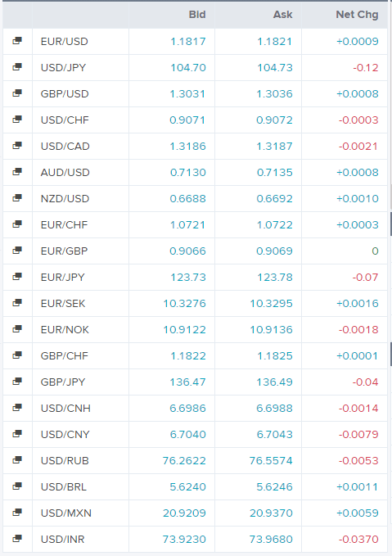Open the USD/RUB currency pair

coord(65,460)
